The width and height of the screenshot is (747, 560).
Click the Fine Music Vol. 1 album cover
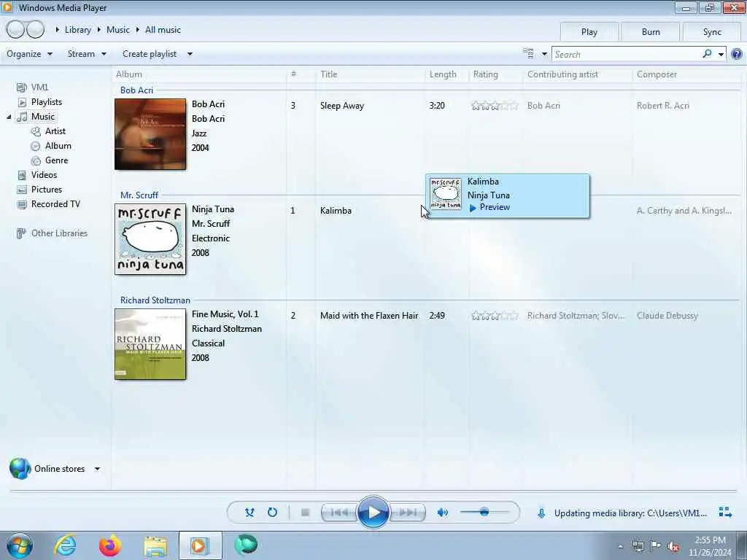pos(150,344)
